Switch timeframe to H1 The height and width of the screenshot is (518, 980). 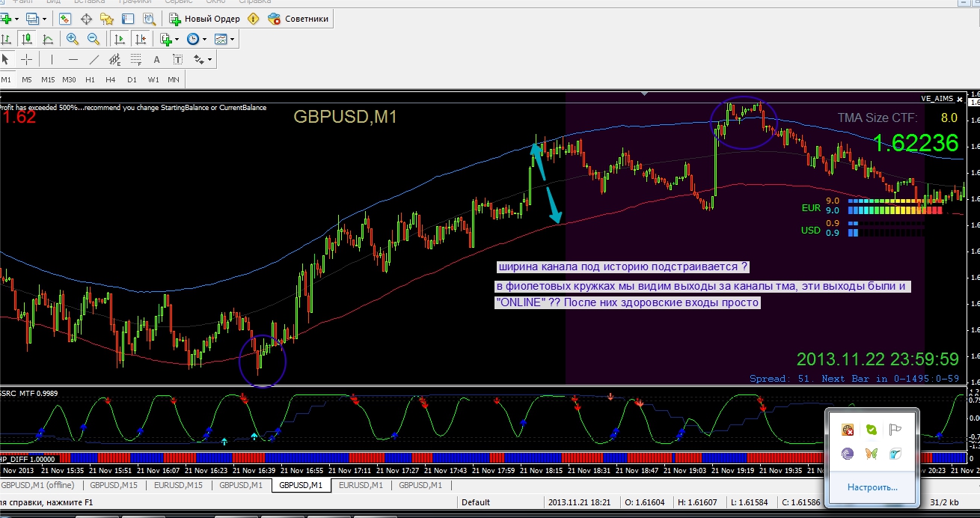[x=90, y=79]
